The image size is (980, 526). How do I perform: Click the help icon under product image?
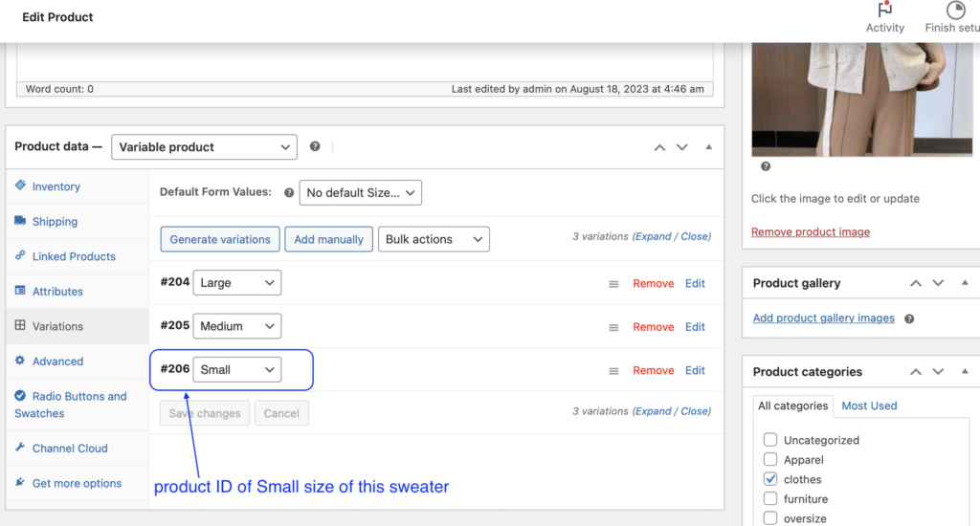765,166
